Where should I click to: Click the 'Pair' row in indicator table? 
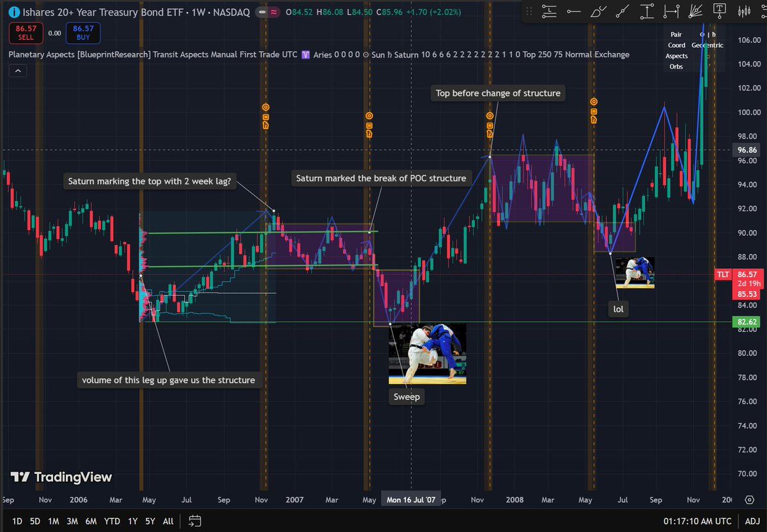tap(676, 34)
